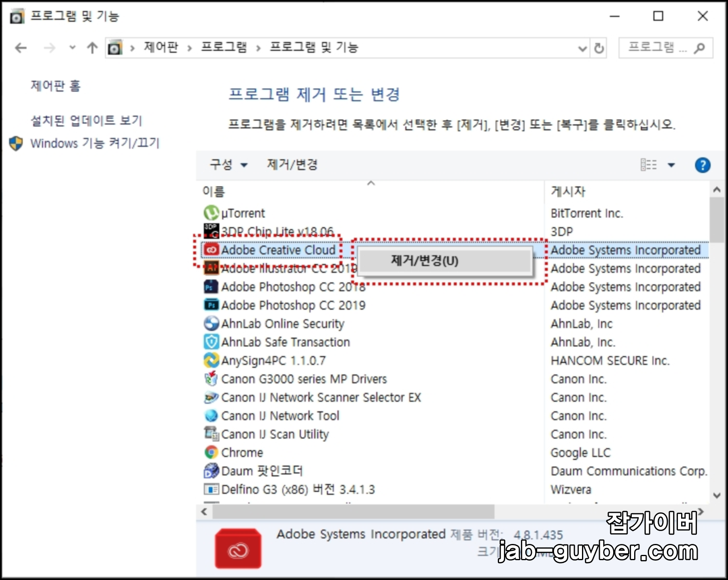Select 제거/변경(U) in the context menu
The width and height of the screenshot is (728, 580).
click(444, 261)
